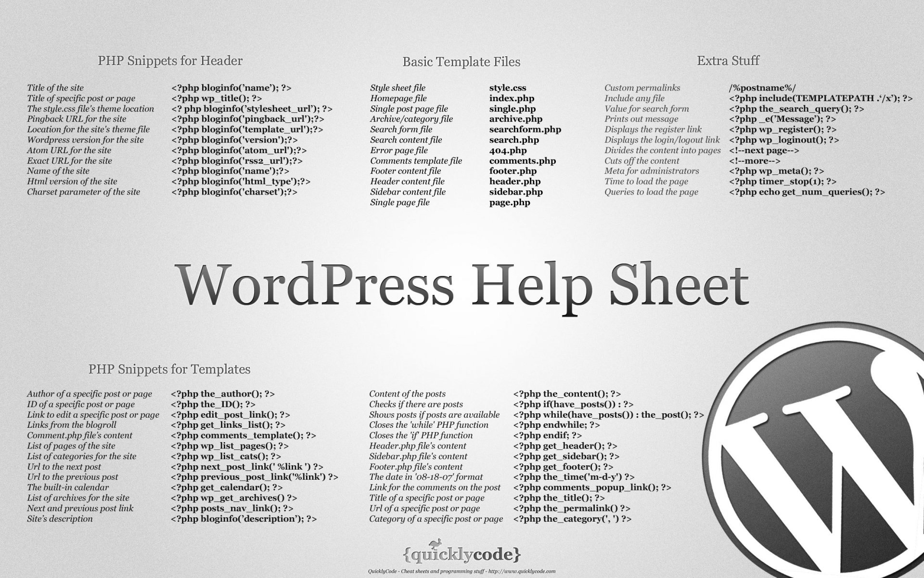This screenshot has height=578, width=924.
Task: Click the style.css template file entry
Action: pyautogui.click(x=508, y=87)
